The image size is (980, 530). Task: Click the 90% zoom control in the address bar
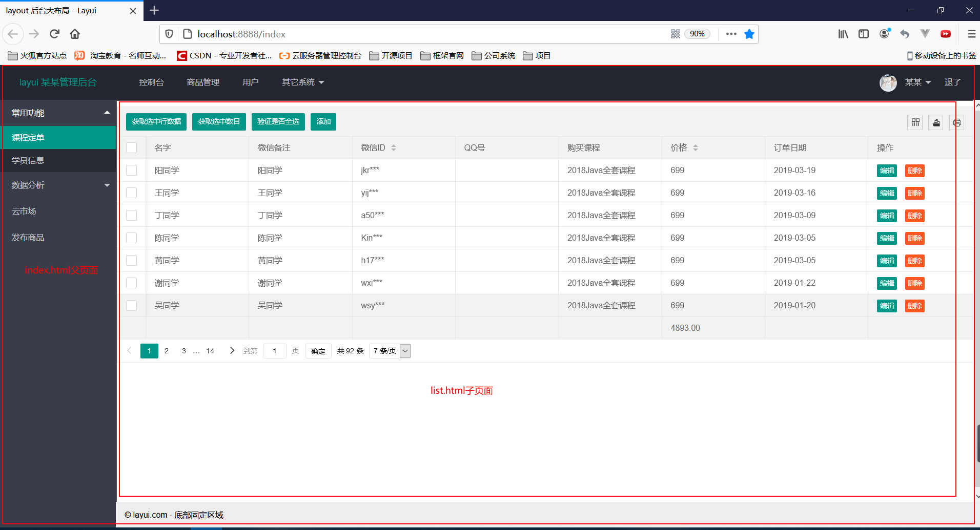coord(698,34)
